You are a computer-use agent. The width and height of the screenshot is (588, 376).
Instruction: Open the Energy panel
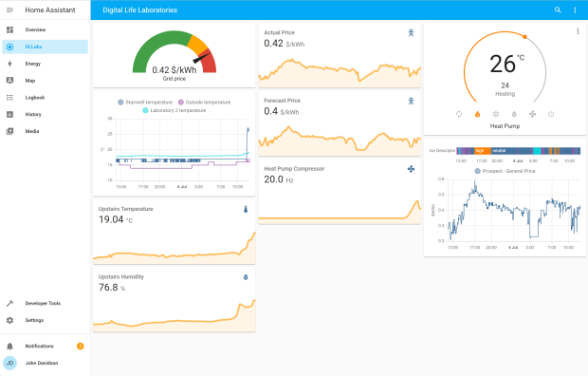pos(45,64)
